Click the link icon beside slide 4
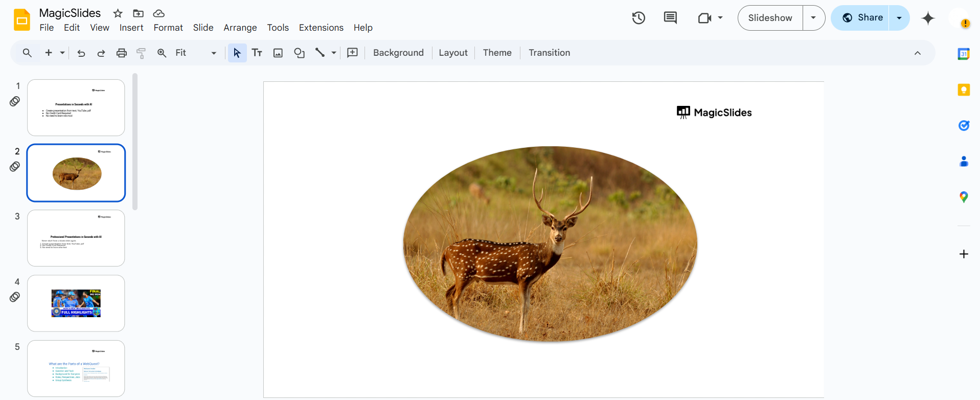 tap(15, 297)
